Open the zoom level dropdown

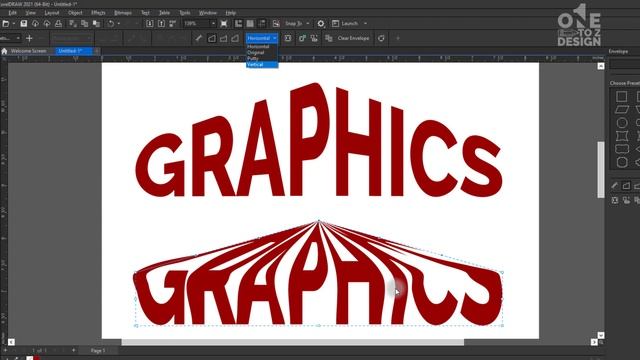(x=213, y=24)
